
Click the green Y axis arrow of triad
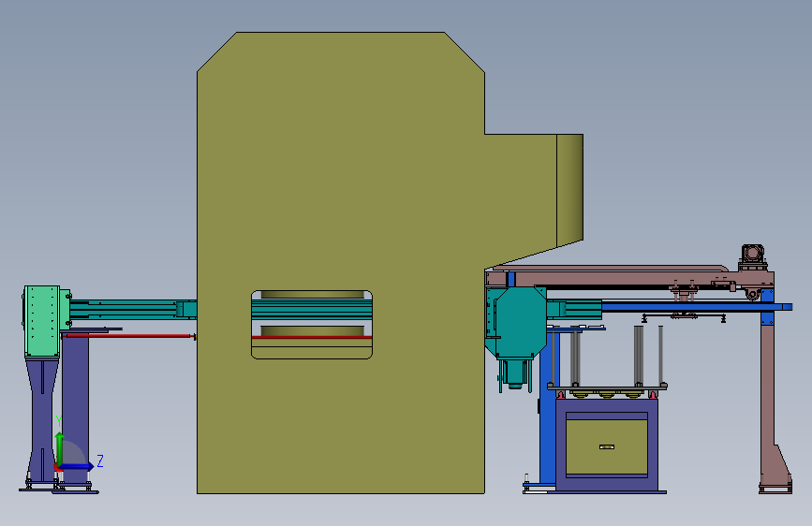60,446
